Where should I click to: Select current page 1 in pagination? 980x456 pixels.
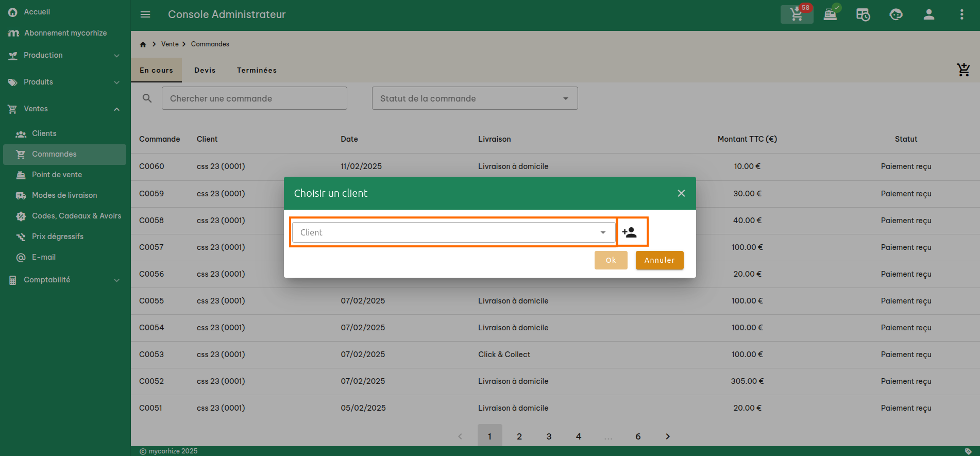(x=489, y=436)
